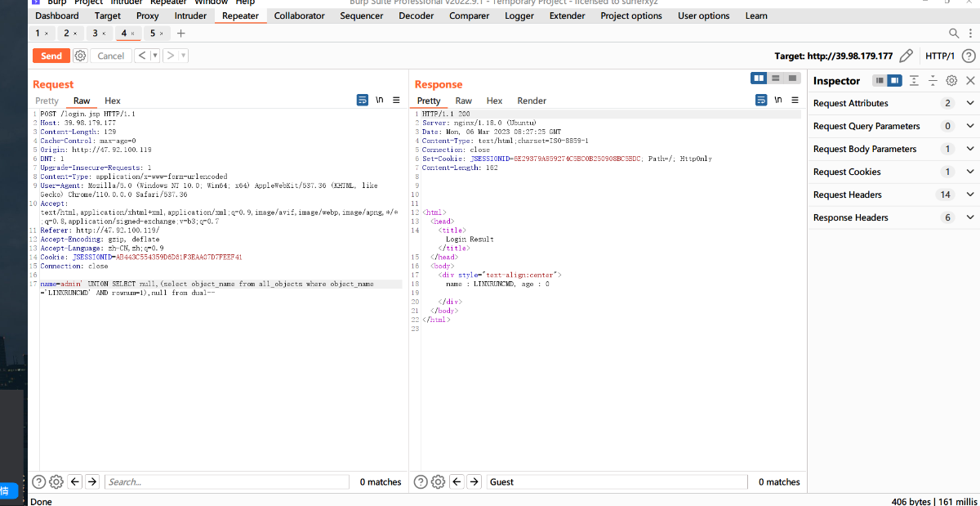Image resolution: width=980 pixels, height=506 pixels.
Task: Open the history back dropdown arrow
Action: pos(154,56)
